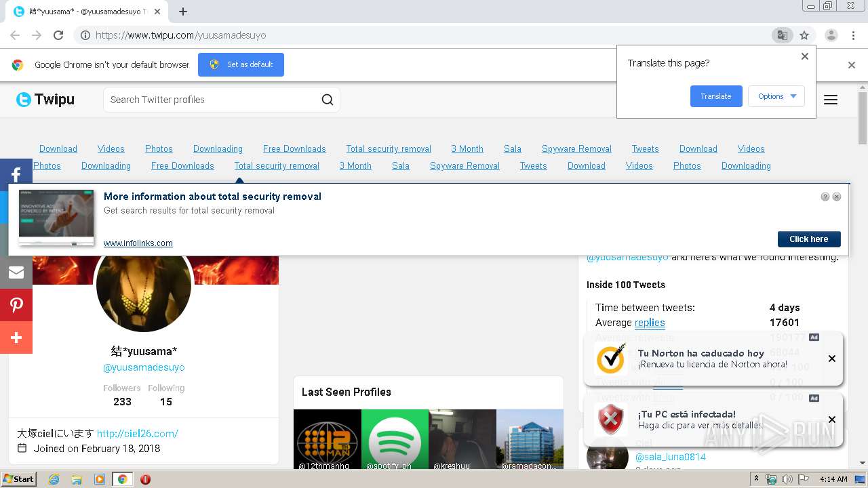Open the Twipu hamburger menu
The image size is (868, 488).
click(831, 100)
